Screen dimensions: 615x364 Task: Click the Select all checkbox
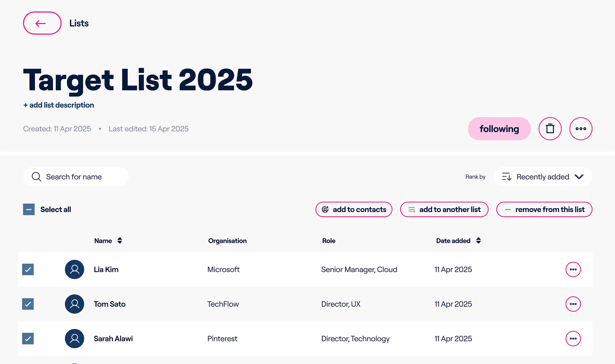(x=29, y=209)
